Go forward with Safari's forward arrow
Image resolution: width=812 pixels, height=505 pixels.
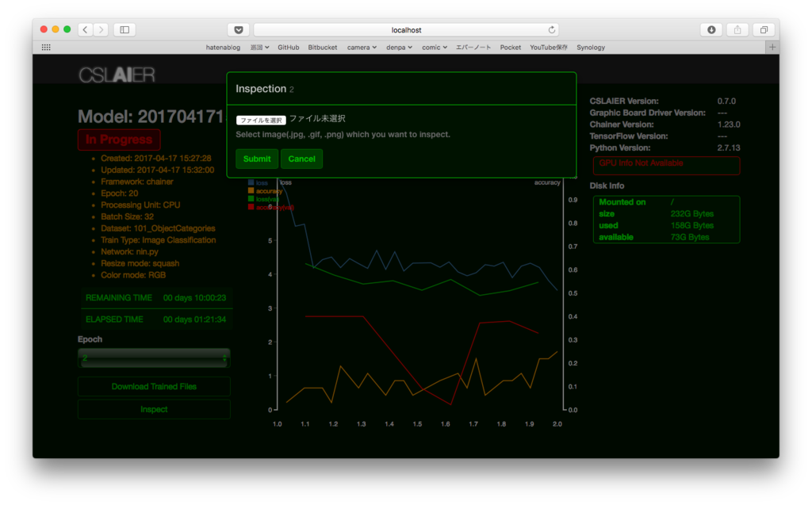click(x=101, y=29)
